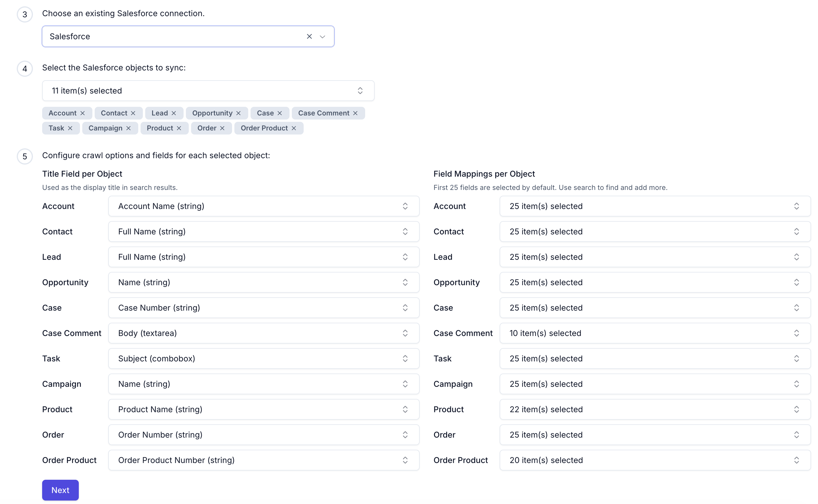Open Product Name title field dropdown

tap(264, 409)
